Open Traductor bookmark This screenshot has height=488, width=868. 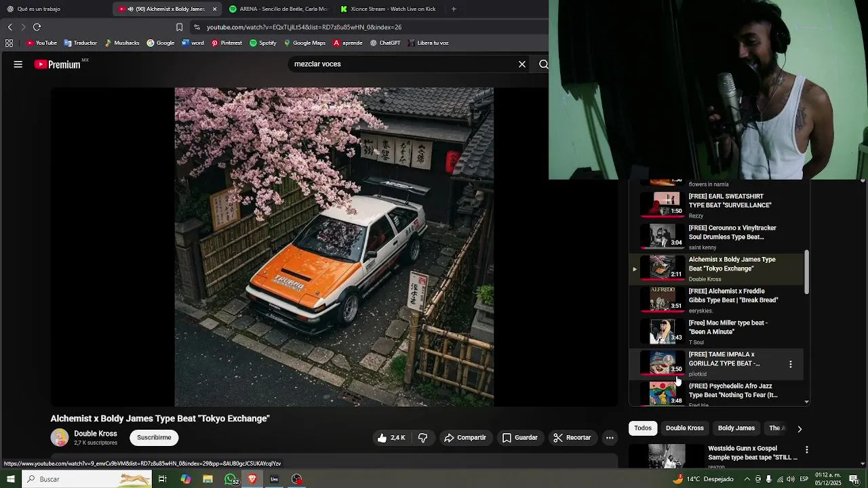coord(81,43)
